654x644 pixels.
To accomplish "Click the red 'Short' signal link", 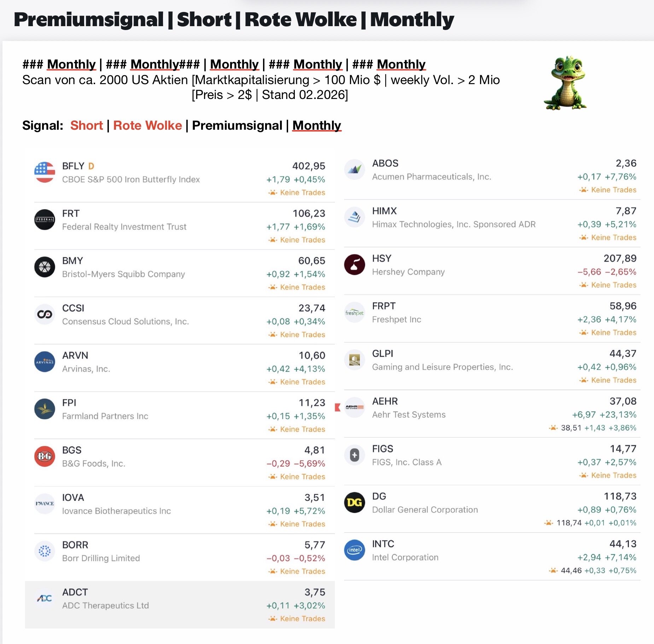I will tap(86, 125).
